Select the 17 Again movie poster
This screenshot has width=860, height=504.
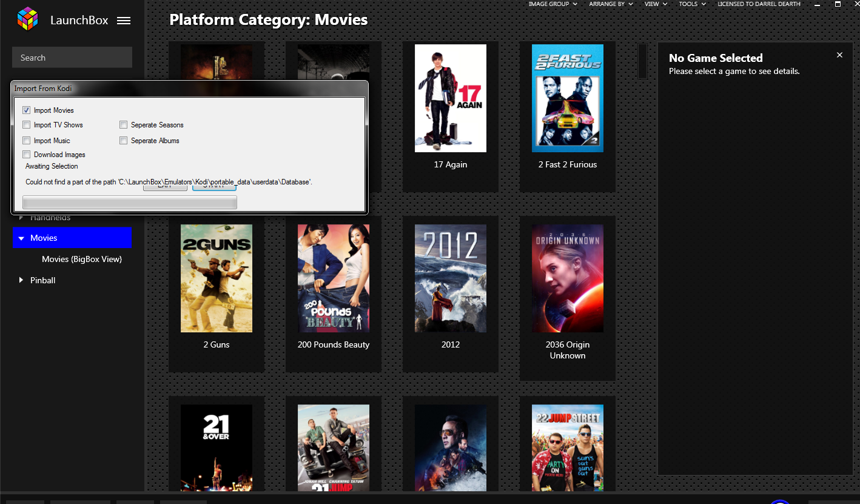450,98
